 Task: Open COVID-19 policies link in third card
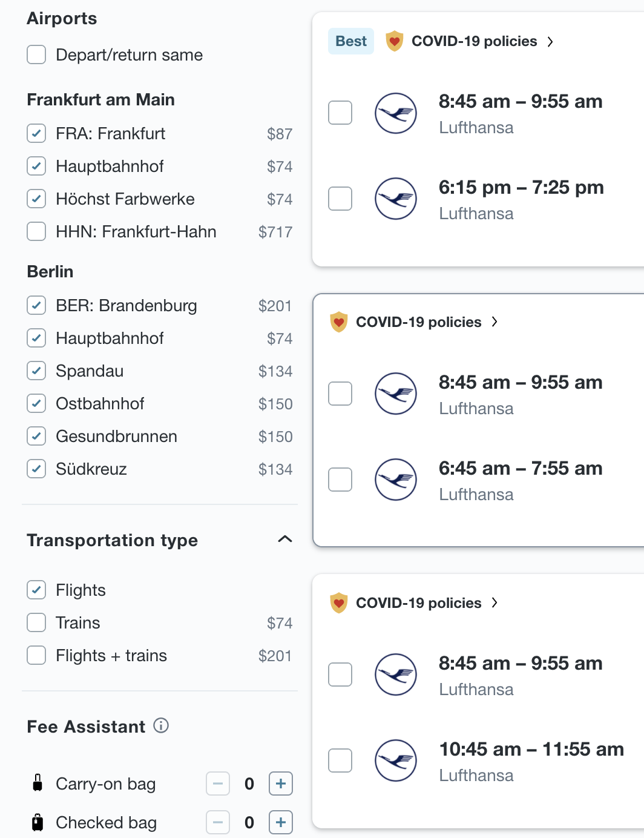pyautogui.click(x=419, y=603)
